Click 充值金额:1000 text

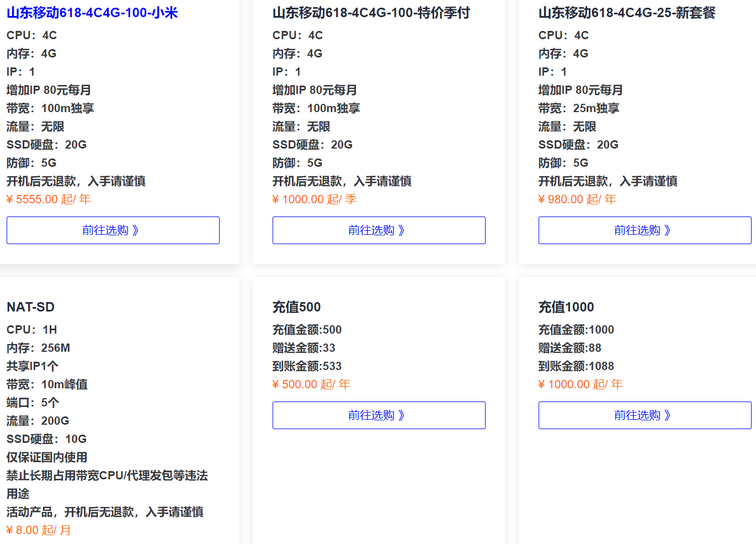(576, 330)
